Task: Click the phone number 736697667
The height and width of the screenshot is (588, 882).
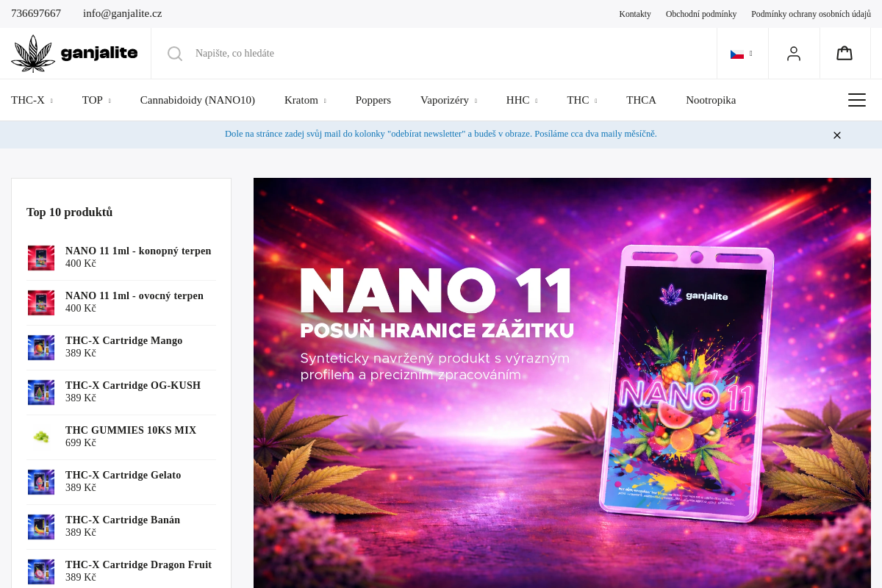Action: point(36,13)
